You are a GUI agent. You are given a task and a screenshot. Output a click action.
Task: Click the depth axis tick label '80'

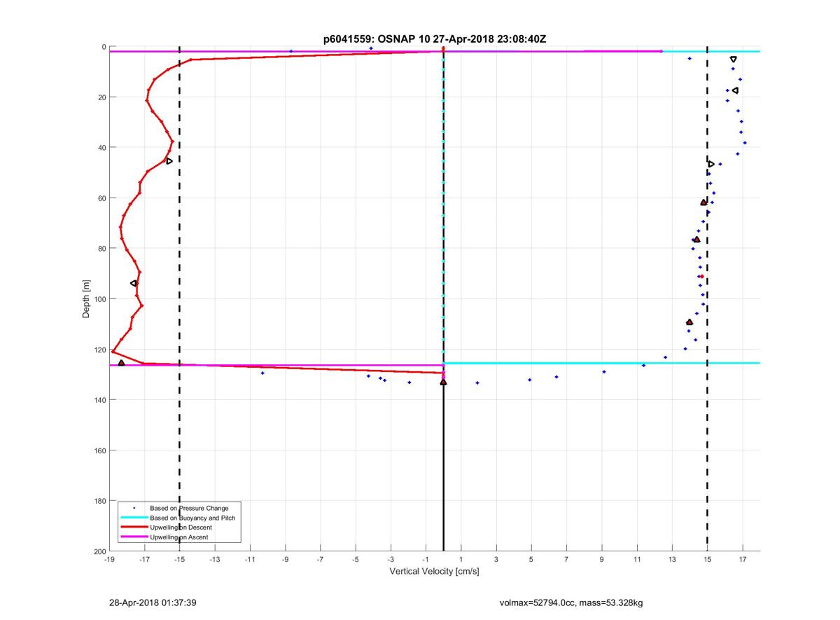tap(101, 249)
